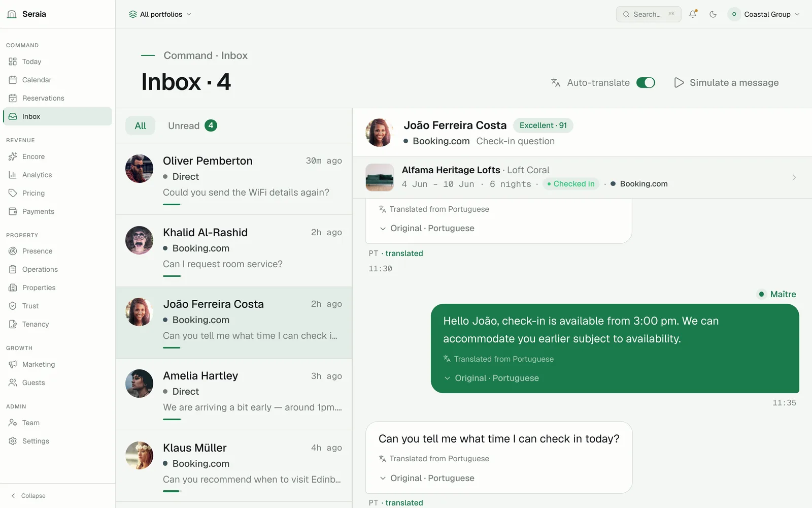Screen dimensions: 812x508
Task: Open Marketing megaphone icon
Action: (x=13, y=364)
